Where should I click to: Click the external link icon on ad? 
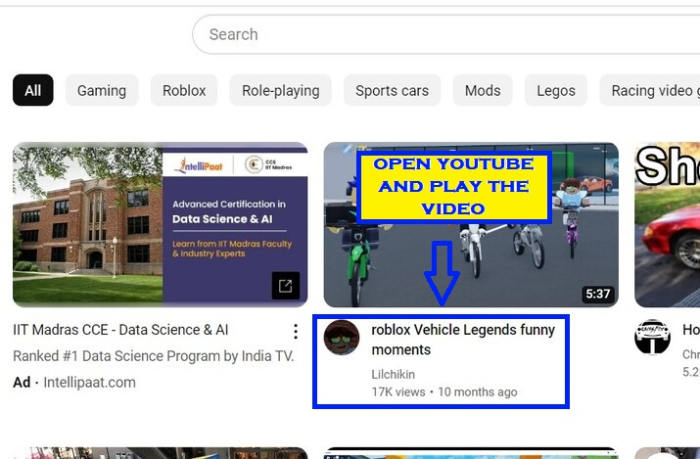(x=285, y=286)
